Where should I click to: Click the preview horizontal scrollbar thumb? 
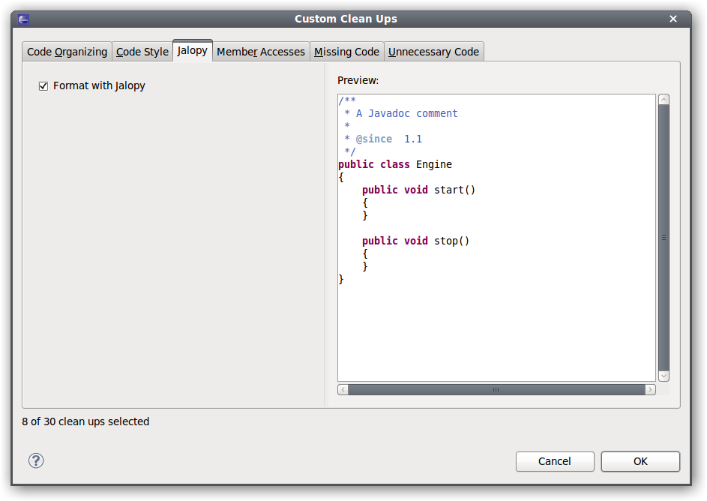coord(496,389)
